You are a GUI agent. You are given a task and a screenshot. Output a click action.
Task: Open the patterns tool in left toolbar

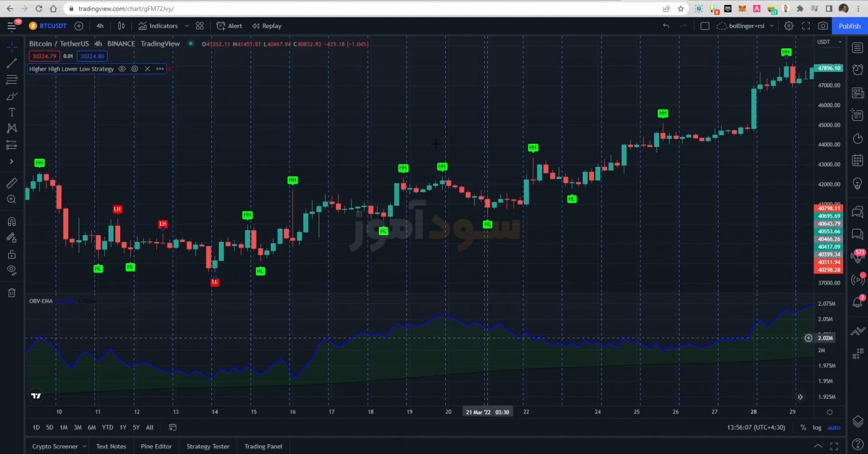coord(12,128)
